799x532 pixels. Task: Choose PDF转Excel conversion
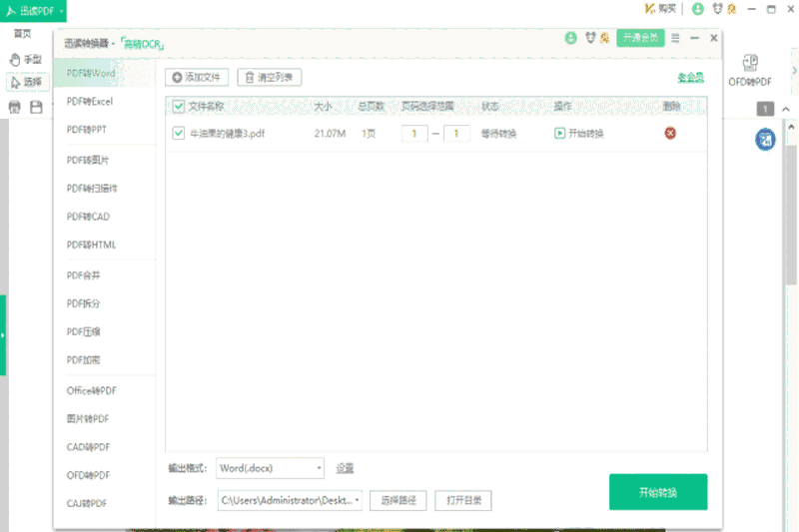[x=90, y=101]
